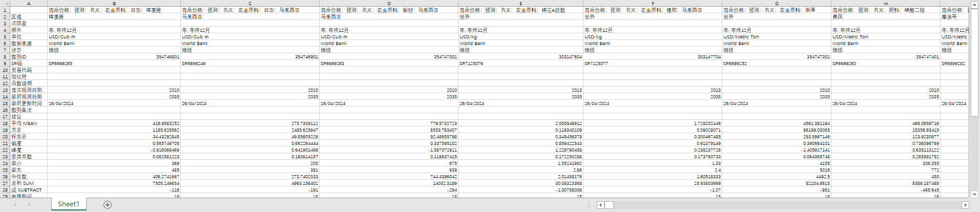Click the horizontal scrollbar left arrow
This screenshot has height=212, width=980.
[600, 205]
